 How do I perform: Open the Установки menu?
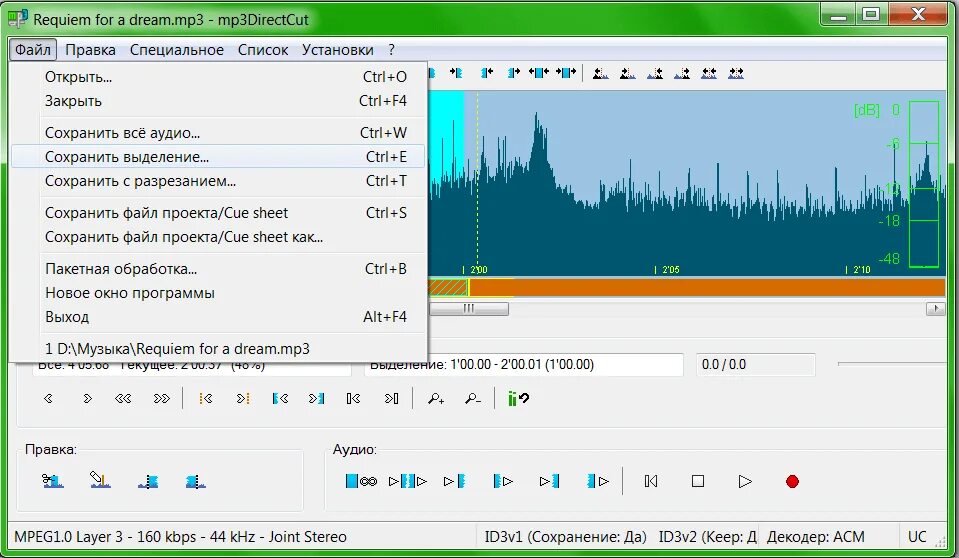pos(337,50)
